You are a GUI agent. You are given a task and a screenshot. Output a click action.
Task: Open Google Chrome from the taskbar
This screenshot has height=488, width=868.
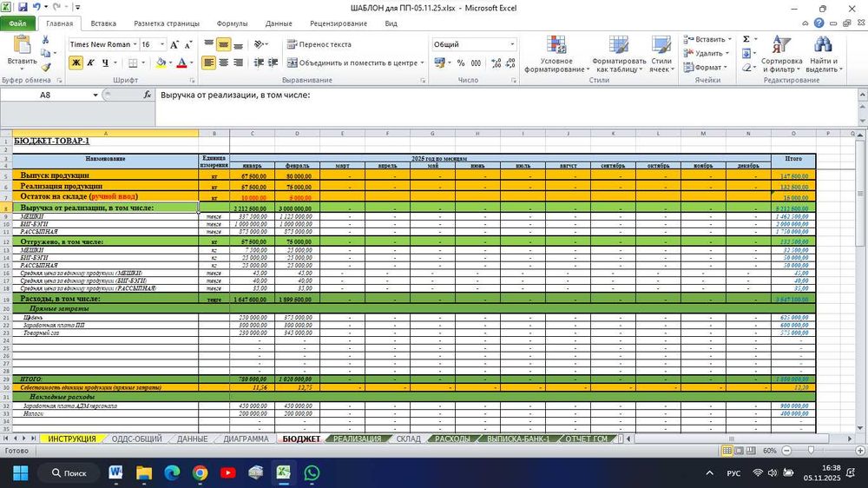[x=200, y=473]
